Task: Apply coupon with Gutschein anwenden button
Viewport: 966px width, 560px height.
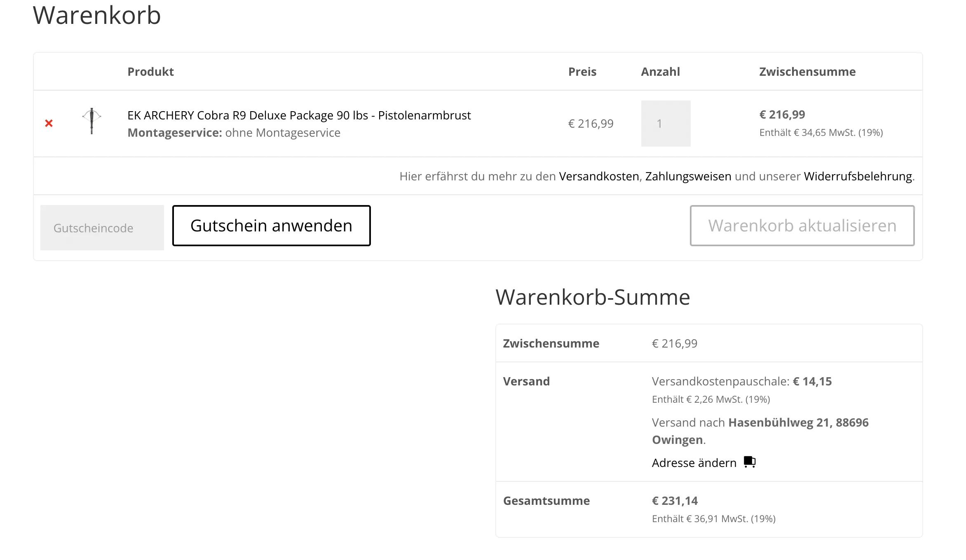Action: (272, 226)
